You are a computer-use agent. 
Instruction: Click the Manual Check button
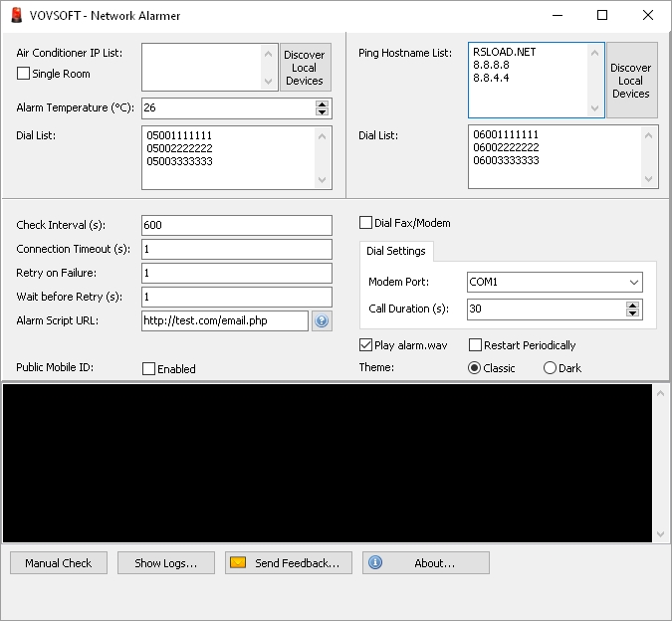click(59, 562)
